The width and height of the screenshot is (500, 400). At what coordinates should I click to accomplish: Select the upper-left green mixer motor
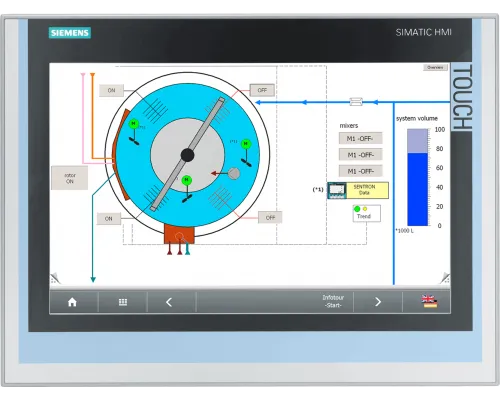tap(134, 124)
